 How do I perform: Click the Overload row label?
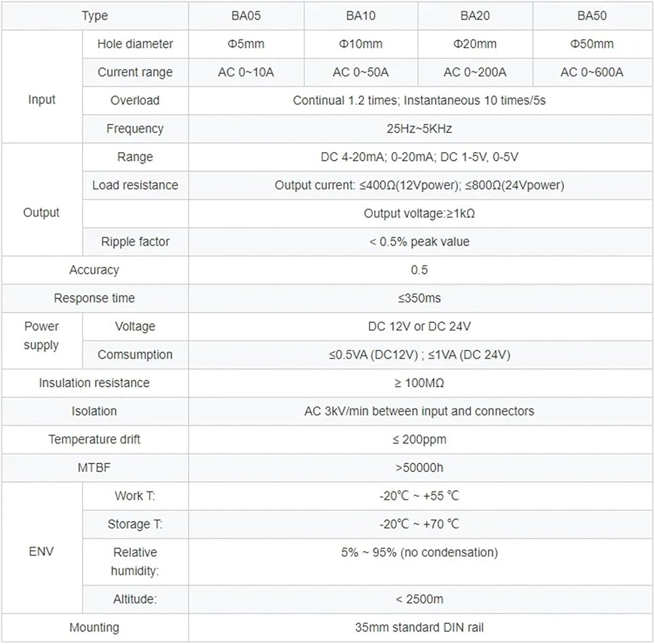[135, 100]
